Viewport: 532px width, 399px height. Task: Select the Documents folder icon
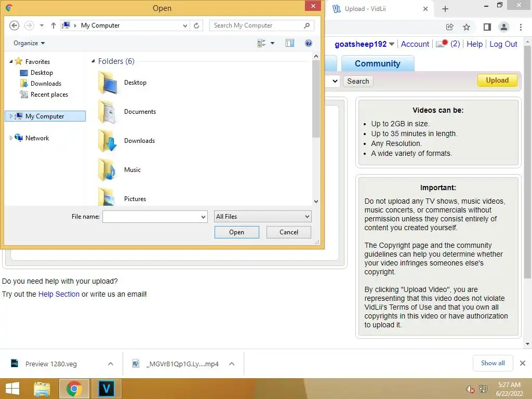click(x=108, y=112)
